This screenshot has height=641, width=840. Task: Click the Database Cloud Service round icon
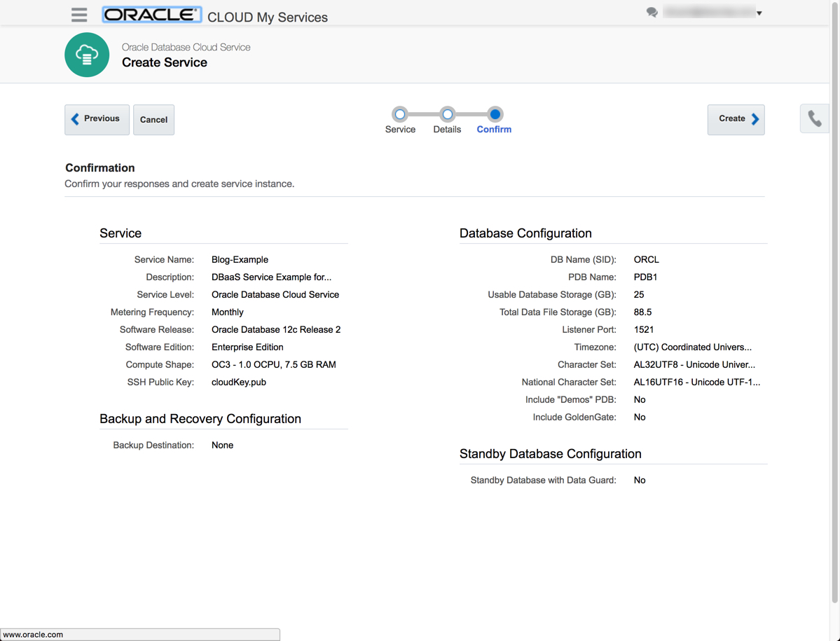click(87, 55)
